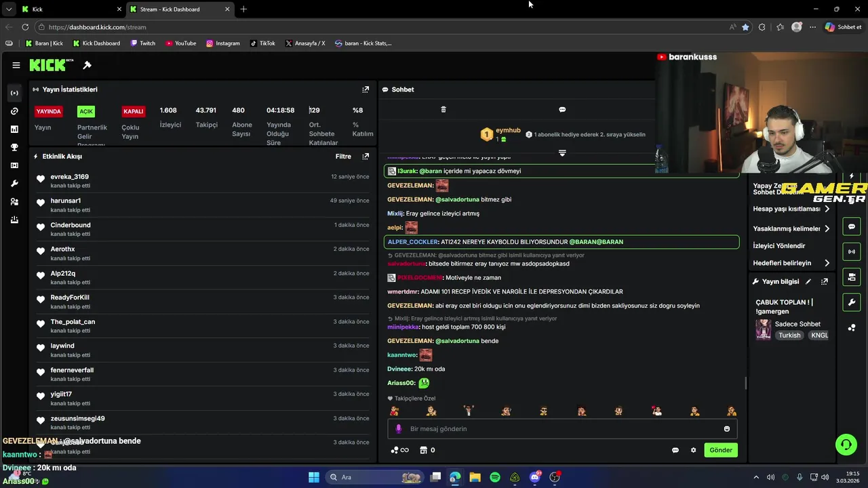Open the tab list dropdown in browser
This screenshot has width=868, height=488.
click(9, 9)
